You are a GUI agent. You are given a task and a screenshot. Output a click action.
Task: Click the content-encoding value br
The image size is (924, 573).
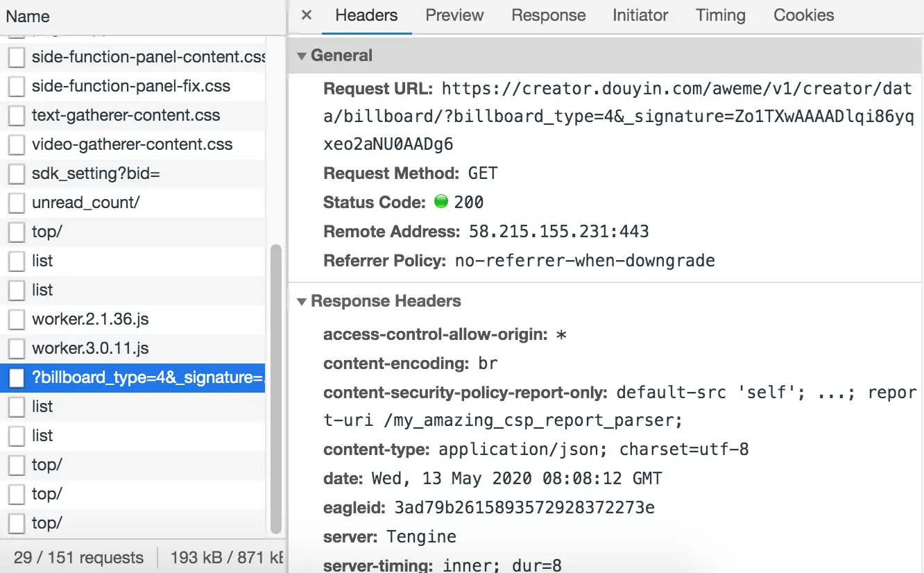point(488,364)
